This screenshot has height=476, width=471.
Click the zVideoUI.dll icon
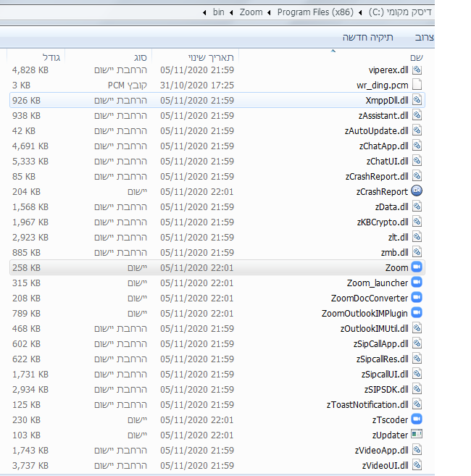(x=417, y=465)
